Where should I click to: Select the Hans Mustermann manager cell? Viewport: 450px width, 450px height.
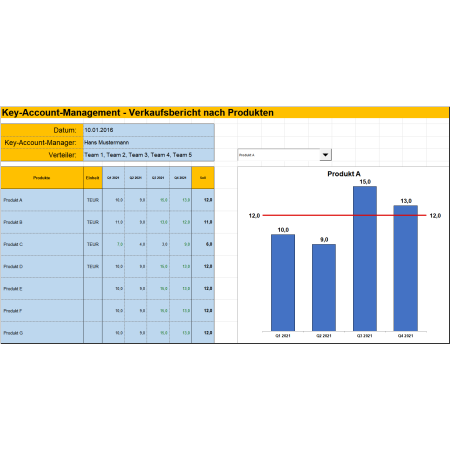click(149, 143)
